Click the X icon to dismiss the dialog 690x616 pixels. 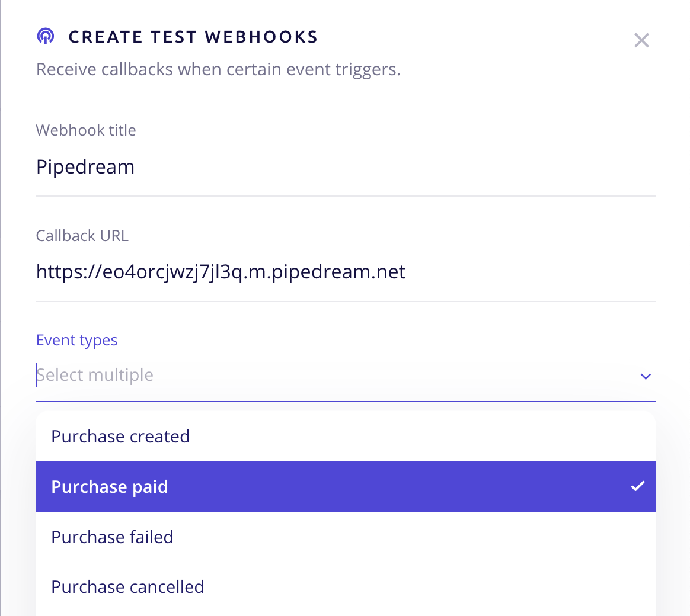641,40
